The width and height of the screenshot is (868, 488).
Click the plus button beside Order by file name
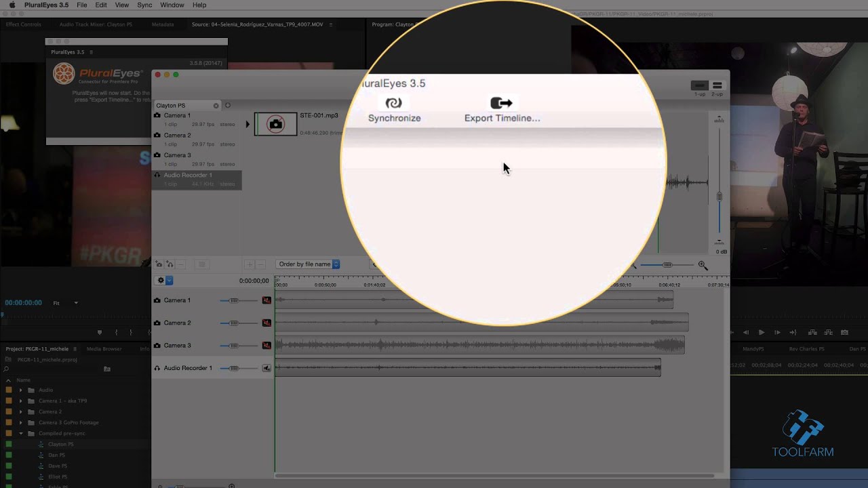pos(250,264)
